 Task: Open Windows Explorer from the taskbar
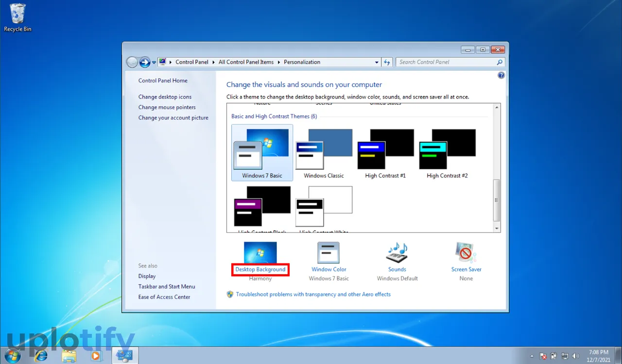(x=69, y=356)
